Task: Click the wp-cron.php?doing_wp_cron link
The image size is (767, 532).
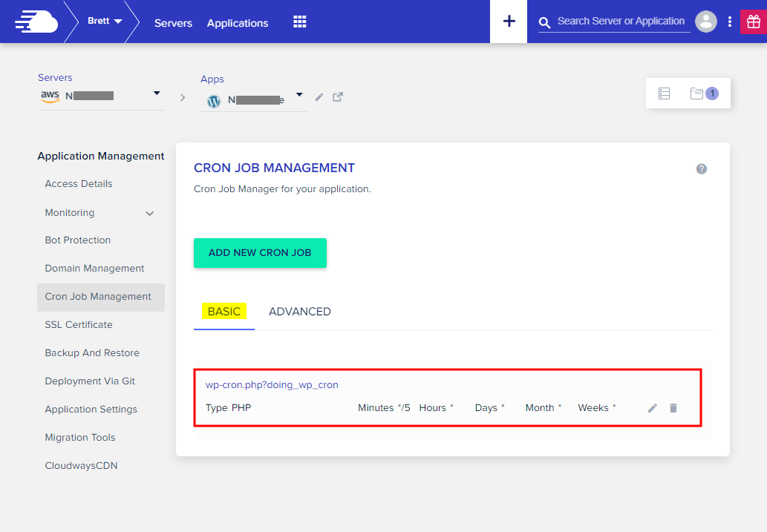Action: [x=272, y=385]
